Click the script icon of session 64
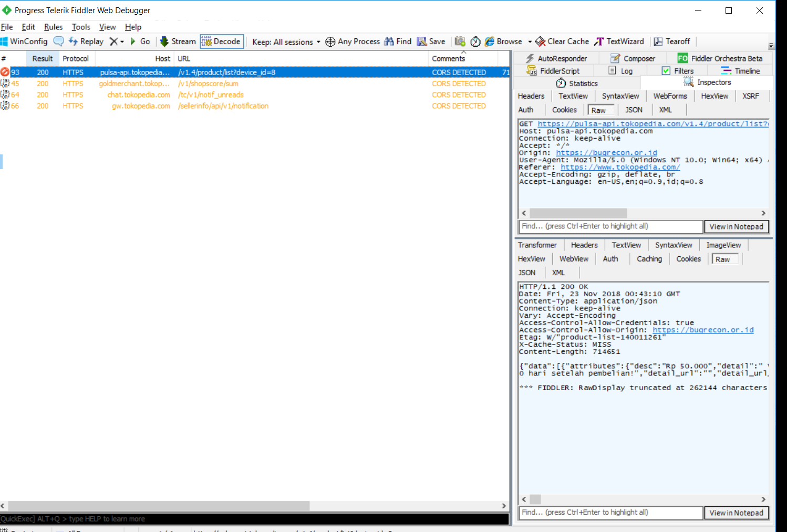 pos(5,95)
